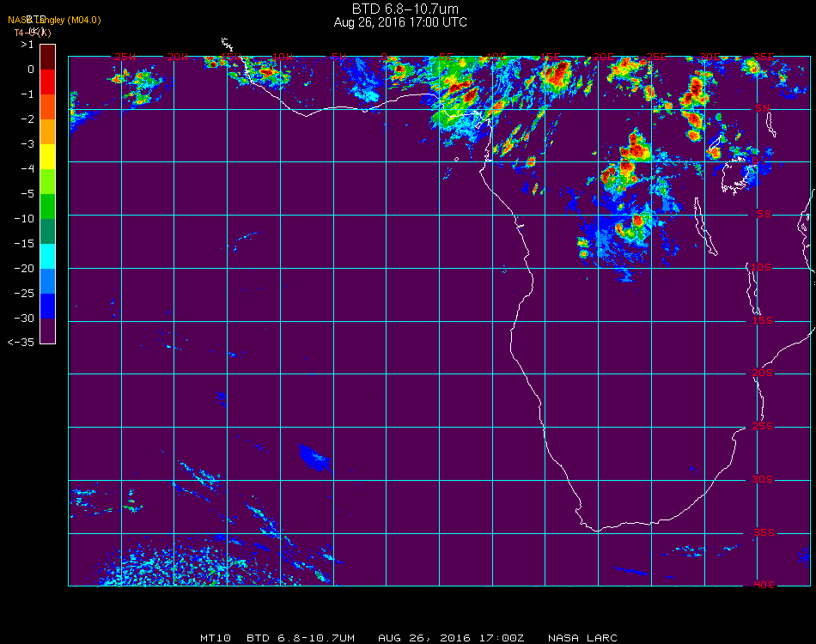Image resolution: width=816 pixels, height=644 pixels.
Task: Click the '40S' latitude label
Action: pos(764,586)
